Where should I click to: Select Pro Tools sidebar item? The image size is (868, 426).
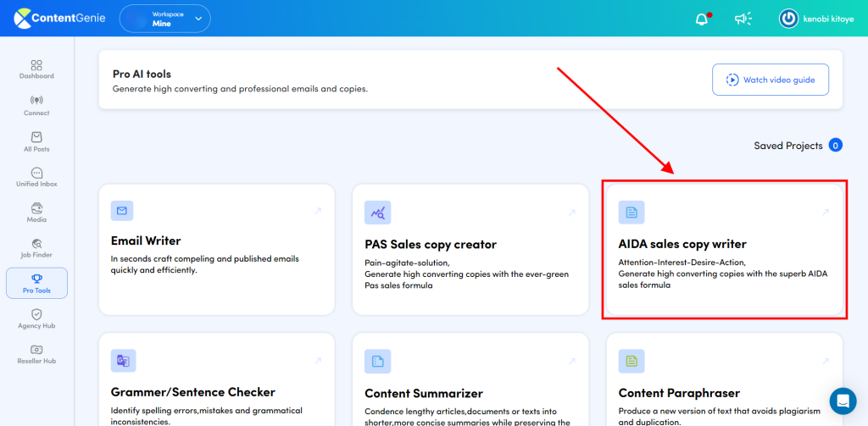[36, 283]
